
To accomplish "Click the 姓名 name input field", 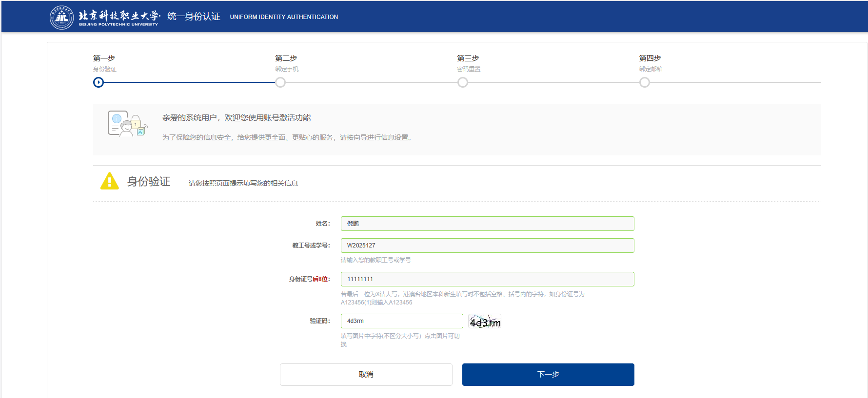I will [487, 224].
